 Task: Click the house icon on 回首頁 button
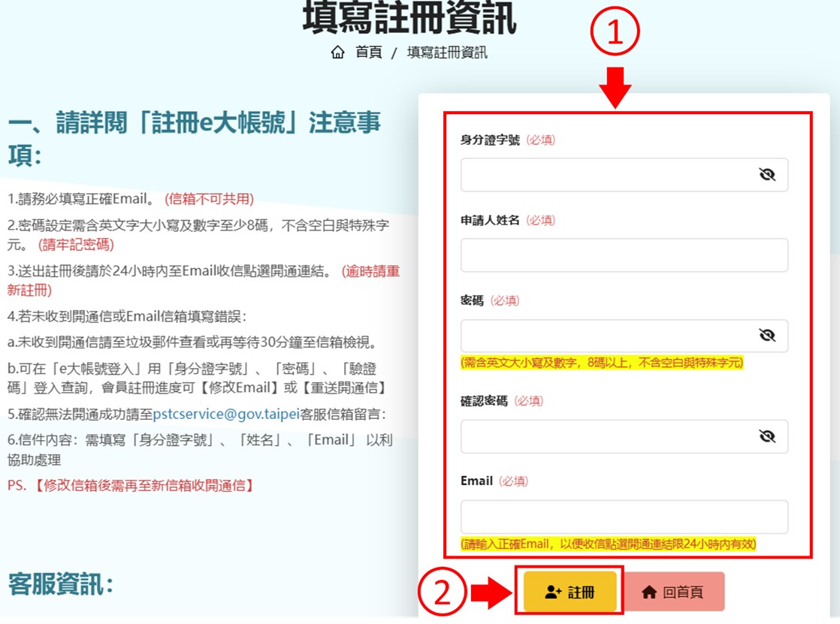click(x=649, y=592)
